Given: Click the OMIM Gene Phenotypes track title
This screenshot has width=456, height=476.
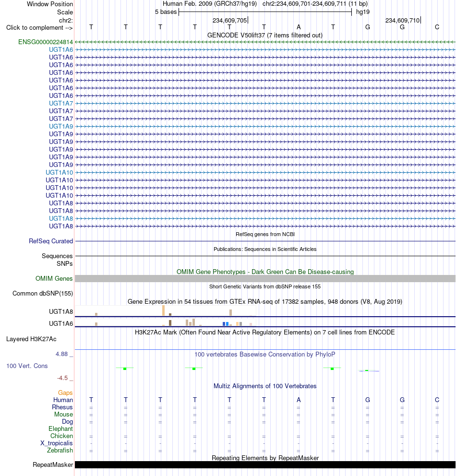Looking at the screenshot, I should coord(265,272).
